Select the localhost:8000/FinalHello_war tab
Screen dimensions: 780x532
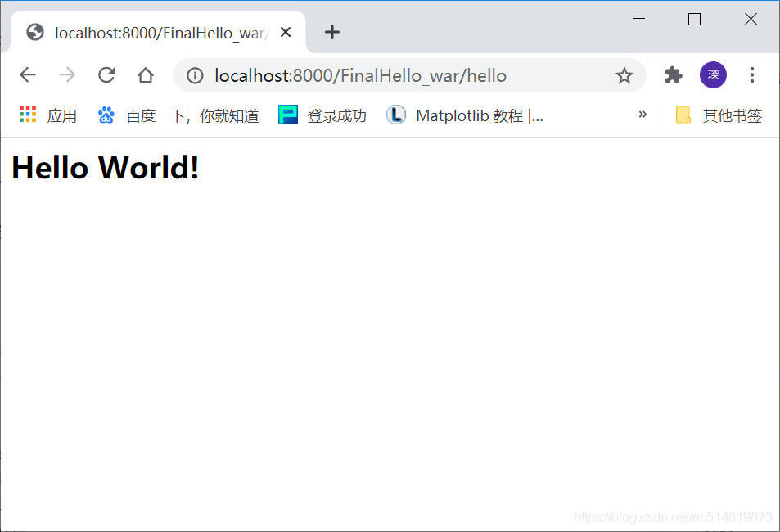(x=158, y=33)
